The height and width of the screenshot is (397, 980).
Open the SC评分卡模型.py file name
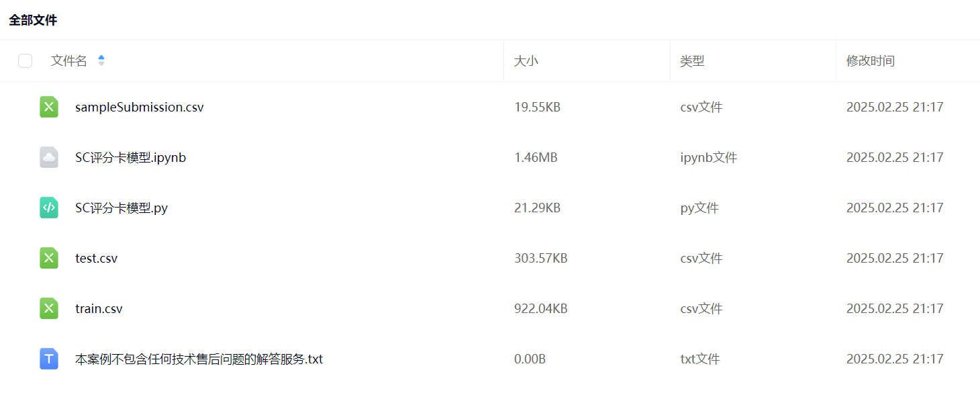(x=121, y=208)
